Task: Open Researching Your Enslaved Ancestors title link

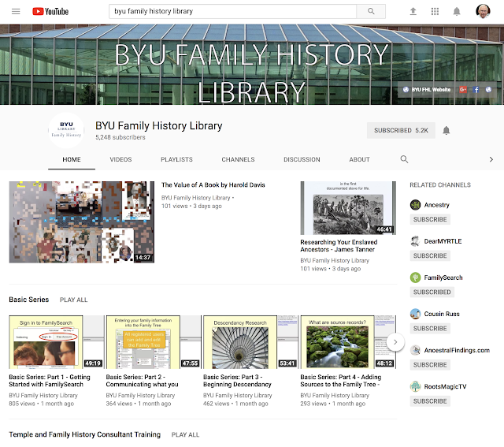Action: pyautogui.click(x=339, y=245)
